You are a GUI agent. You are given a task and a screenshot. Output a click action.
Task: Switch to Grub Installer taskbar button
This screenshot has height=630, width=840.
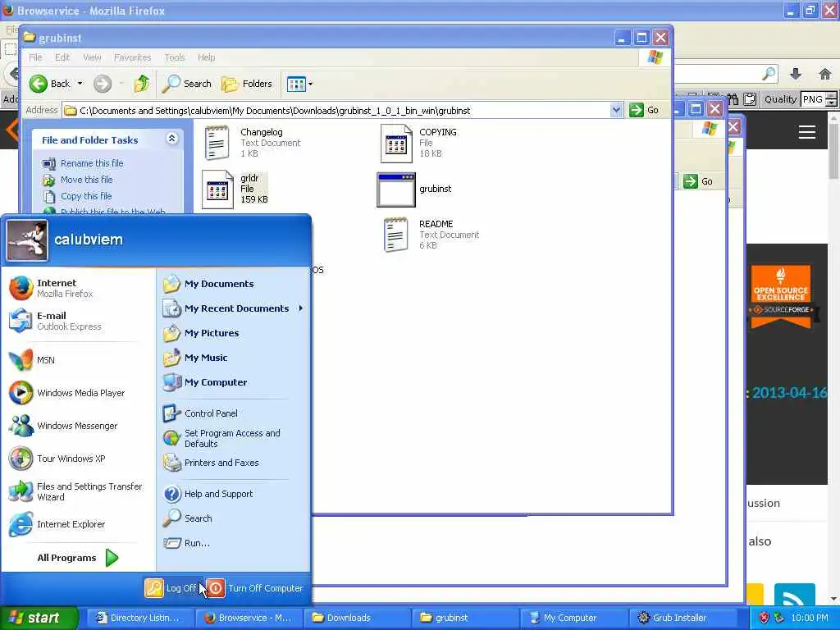tap(682, 618)
